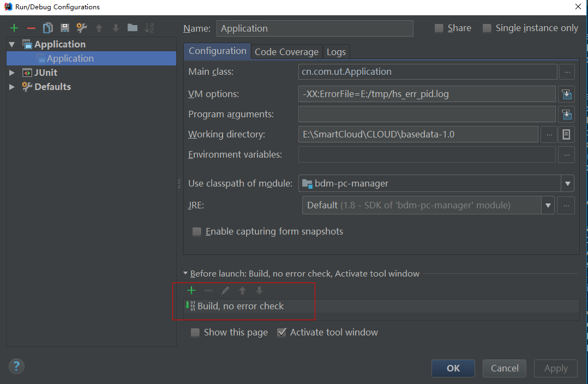This screenshot has height=384, width=588.
Task: Open expanded editor for VM options
Action: click(567, 94)
